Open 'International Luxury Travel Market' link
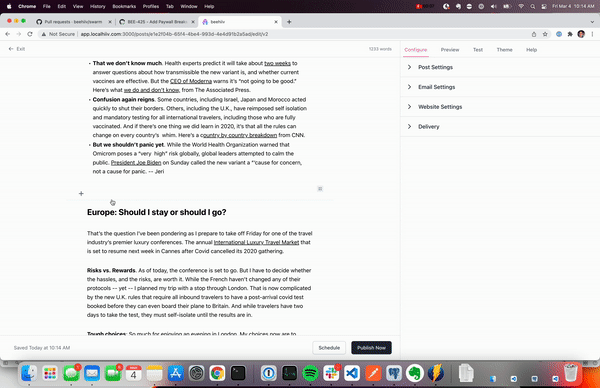 pyautogui.click(x=256, y=242)
